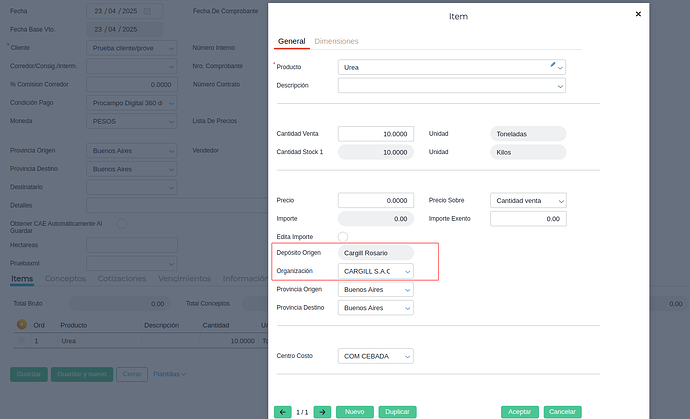
Task: Click the Nuevo button
Action: [x=354, y=411]
